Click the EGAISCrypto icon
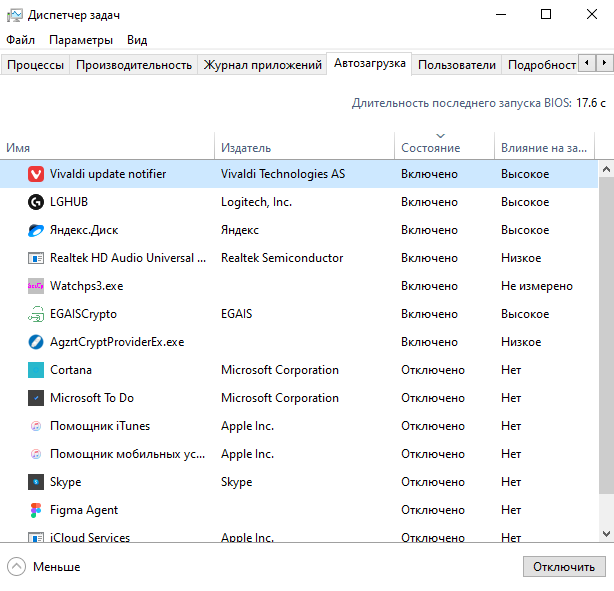Viewport: 614px width, 591px height. tap(36, 314)
